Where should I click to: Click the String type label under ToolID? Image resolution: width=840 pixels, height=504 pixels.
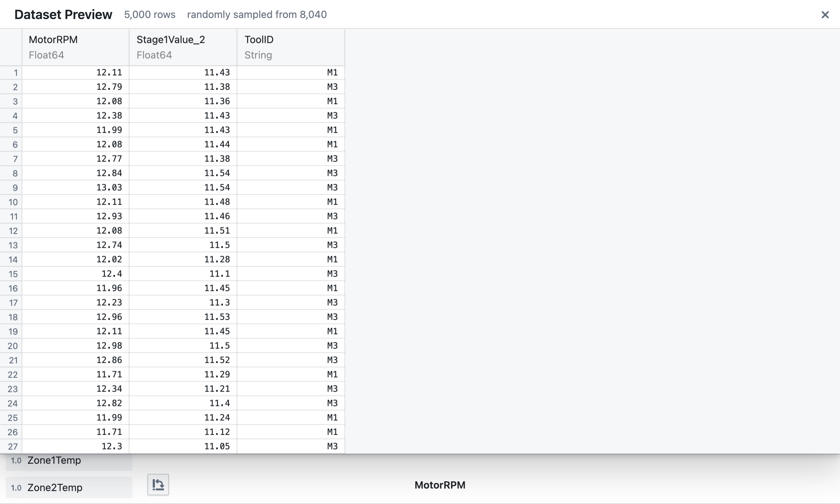tap(257, 55)
